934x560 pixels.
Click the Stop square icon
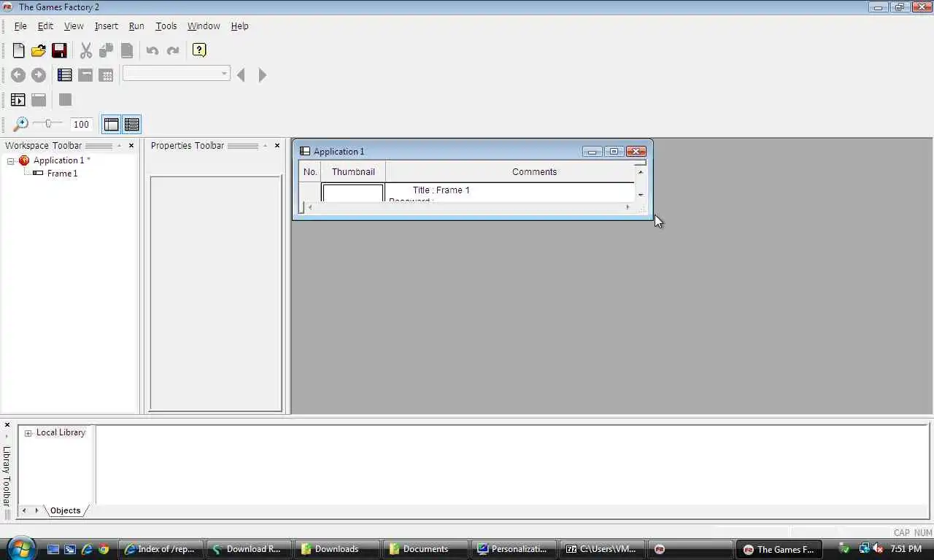coord(65,100)
